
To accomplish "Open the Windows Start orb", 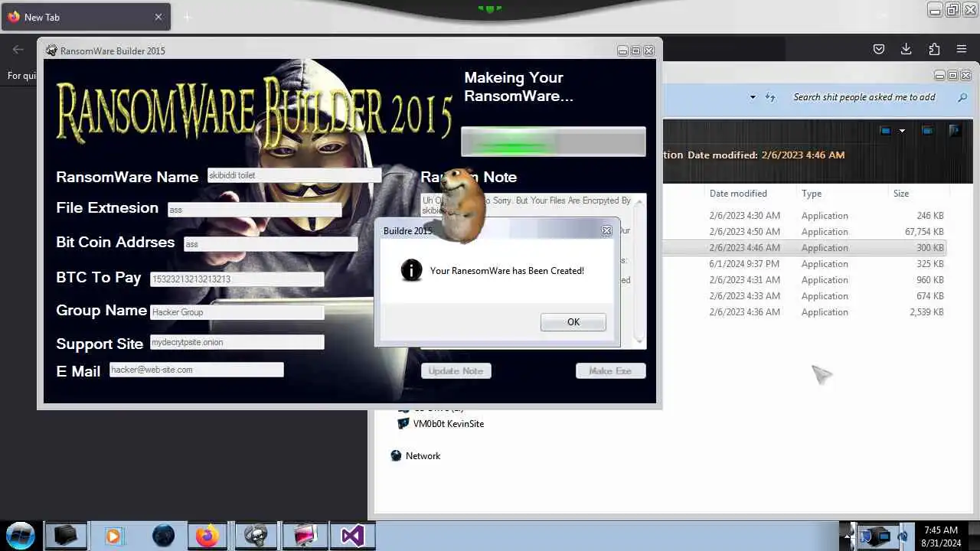I will point(21,535).
